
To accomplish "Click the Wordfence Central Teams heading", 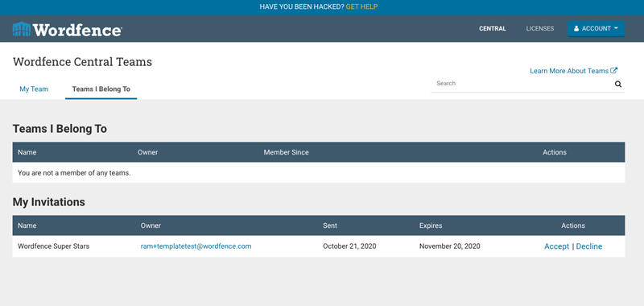I will point(82,62).
